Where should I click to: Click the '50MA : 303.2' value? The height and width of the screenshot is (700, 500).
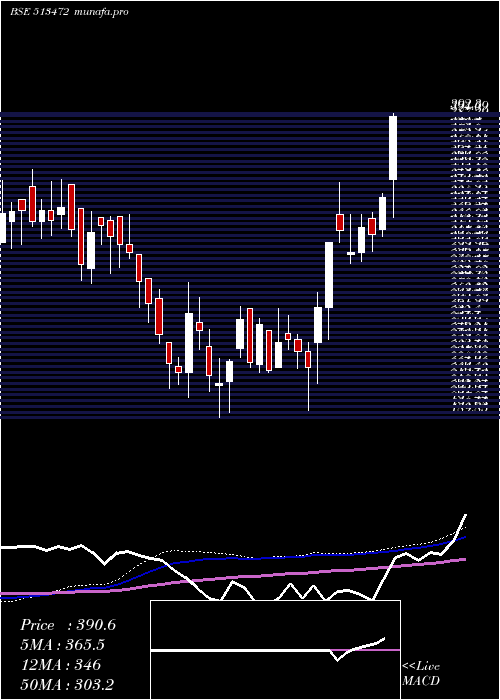click(67, 684)
